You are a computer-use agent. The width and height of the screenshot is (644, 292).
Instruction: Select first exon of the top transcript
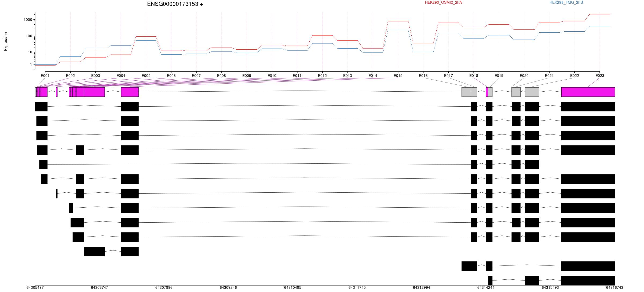click(x=41, y=106)
